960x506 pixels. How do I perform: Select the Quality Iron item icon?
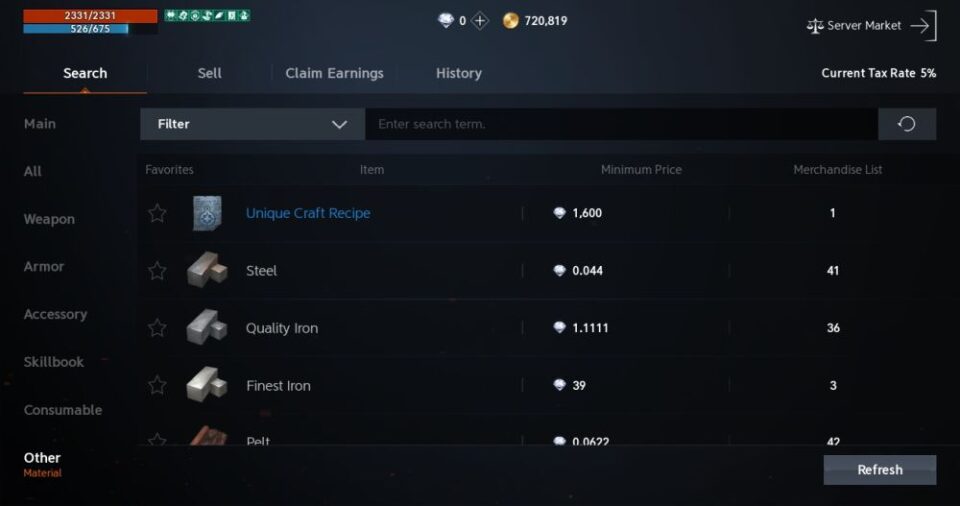pos(207,328)
